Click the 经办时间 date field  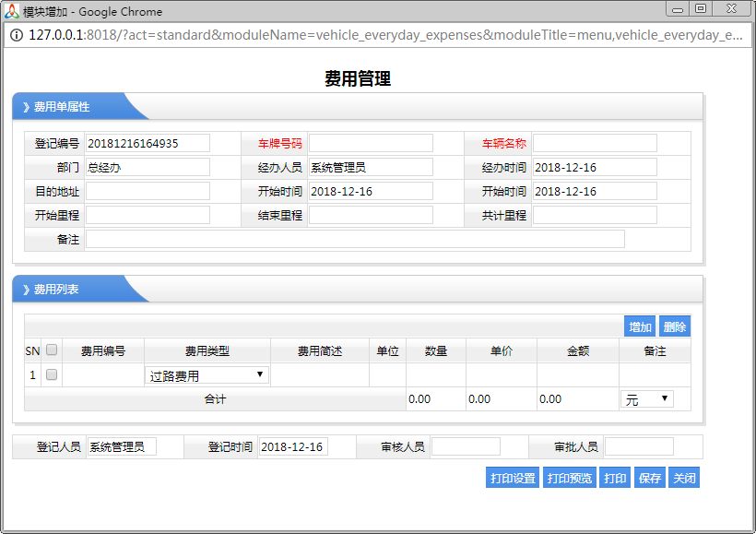coord(595,167)
